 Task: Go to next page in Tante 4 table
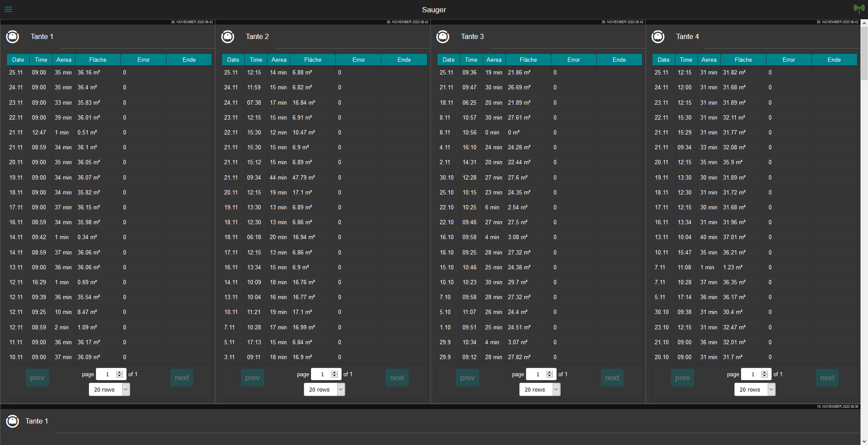(x=827, y=378)
